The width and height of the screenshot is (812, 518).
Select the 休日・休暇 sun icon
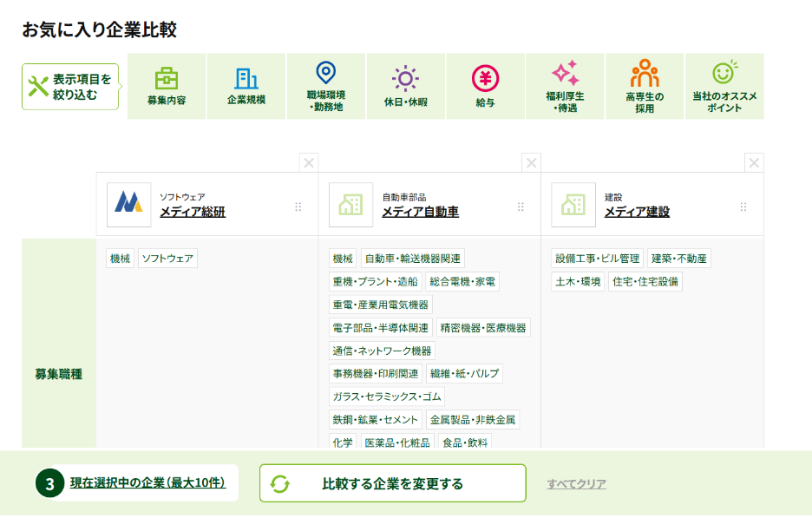[x=406, y=76]
